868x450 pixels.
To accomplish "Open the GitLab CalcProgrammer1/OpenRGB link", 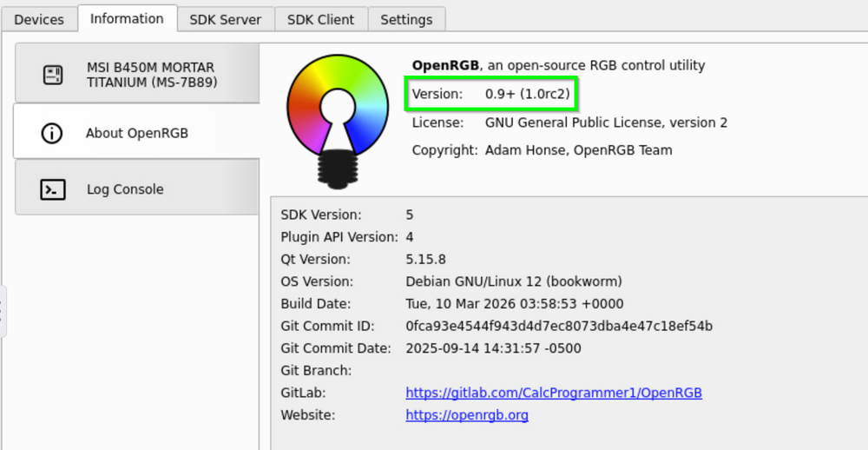I will tap(554, 393).
